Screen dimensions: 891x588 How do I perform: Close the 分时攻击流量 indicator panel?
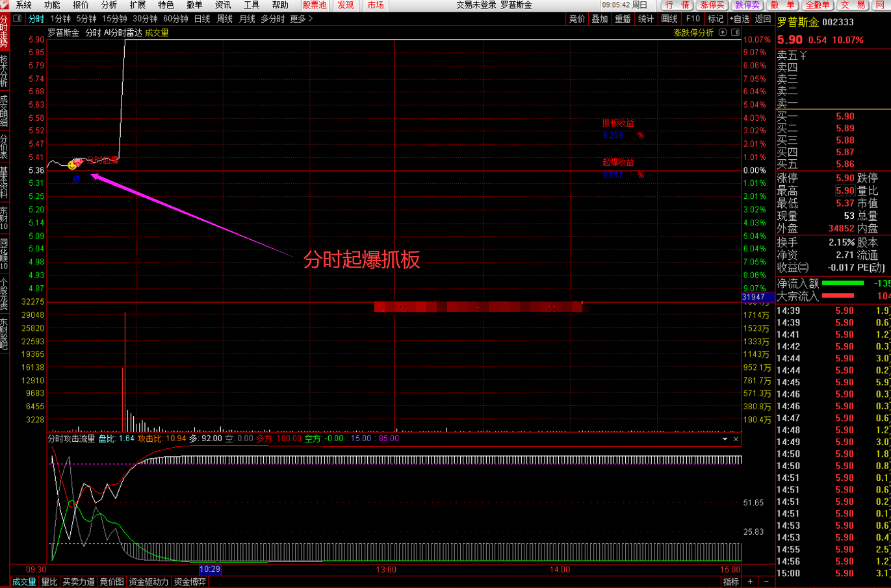736,439
